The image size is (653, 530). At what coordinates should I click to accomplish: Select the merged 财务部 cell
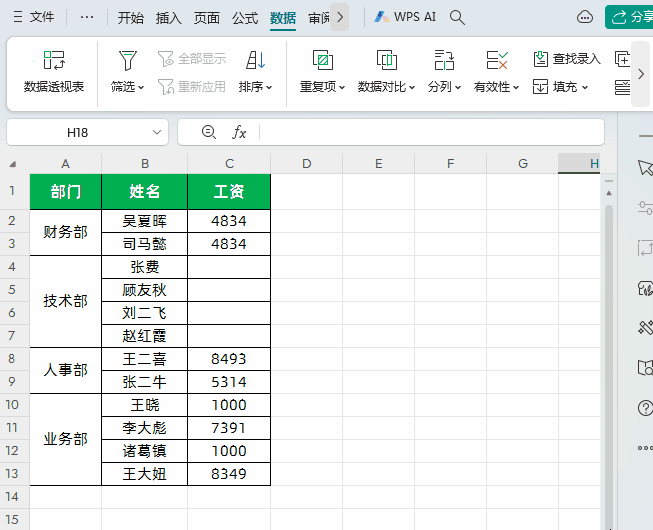(x=65, y=232)
